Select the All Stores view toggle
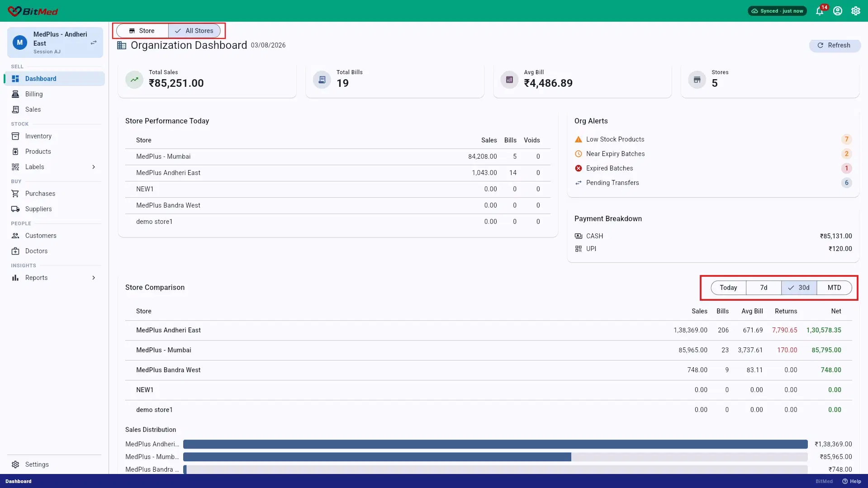868x488 pixels. click(194, 31)
